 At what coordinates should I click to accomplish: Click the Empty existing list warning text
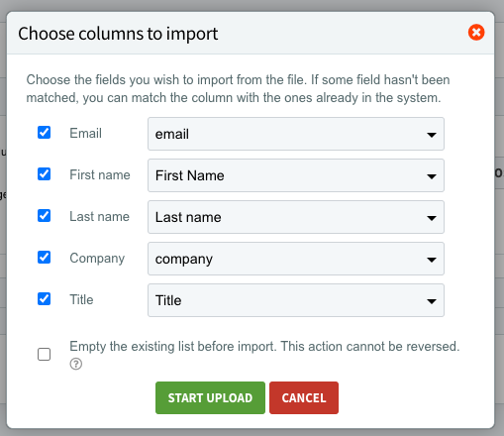(264, 346)
